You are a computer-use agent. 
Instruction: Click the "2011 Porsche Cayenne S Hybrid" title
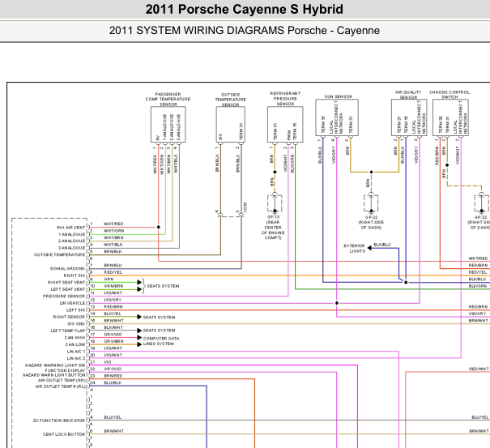coord(244,10)
